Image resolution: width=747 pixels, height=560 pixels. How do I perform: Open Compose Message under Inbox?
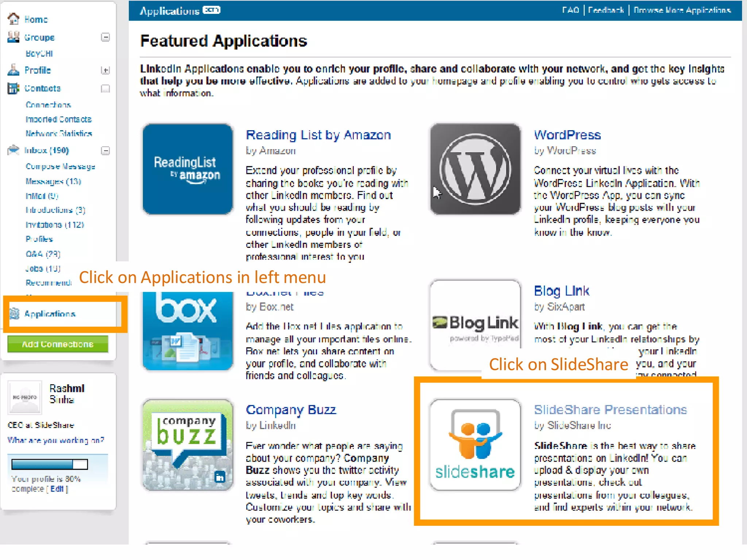pyautogui.click(x=60, y=167)
